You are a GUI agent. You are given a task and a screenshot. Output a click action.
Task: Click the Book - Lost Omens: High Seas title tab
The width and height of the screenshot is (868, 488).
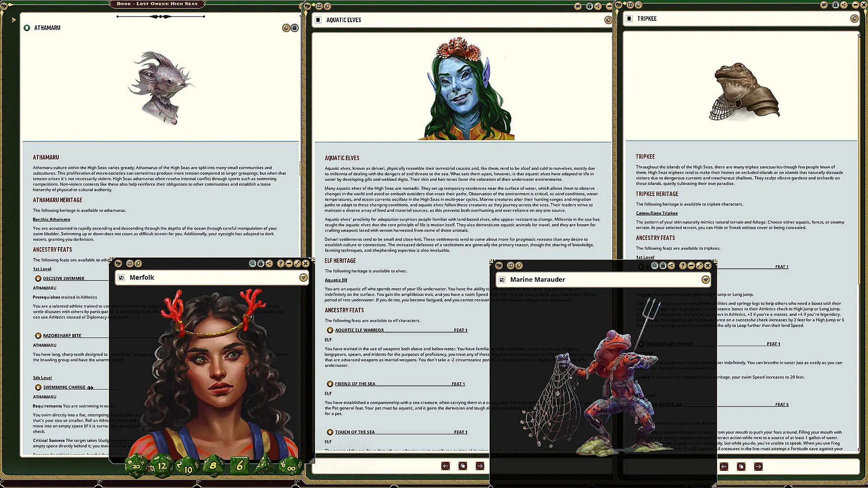pyautogui.click(x=157, y=4)
